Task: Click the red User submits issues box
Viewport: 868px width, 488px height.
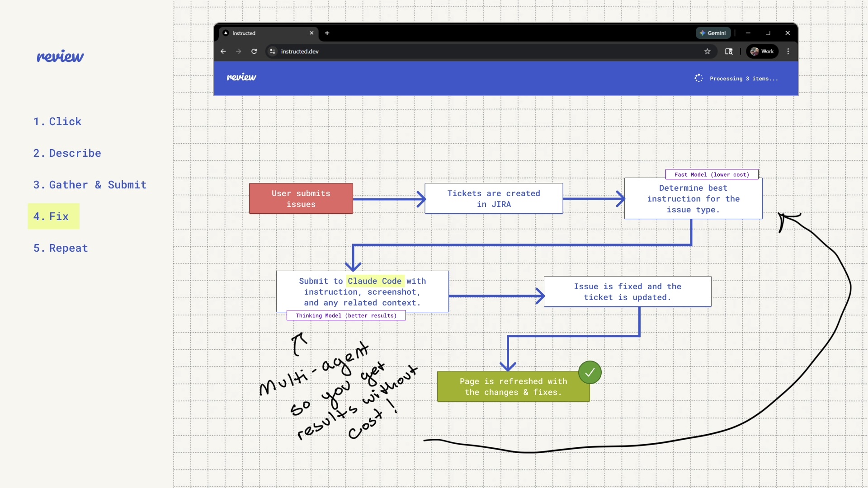Action: tap(301, 198)
